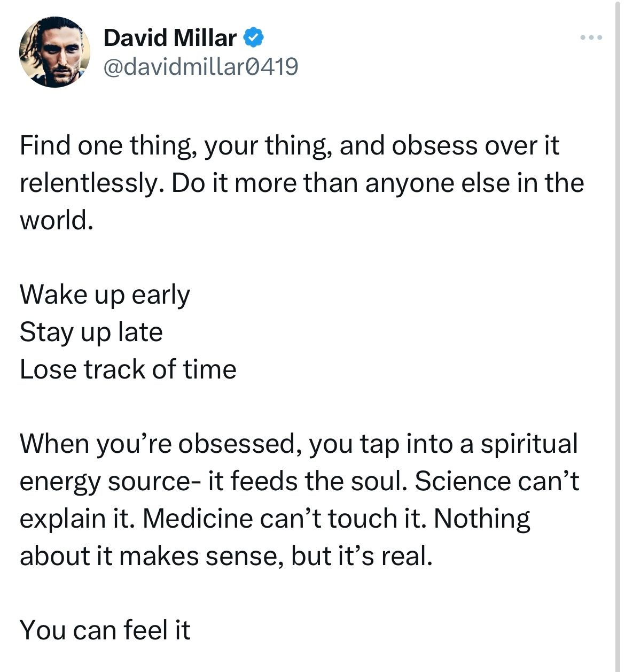Click the line 'Stay up late'
The width and height of the screenshot is (625, 672).
(x=91, y=333)
